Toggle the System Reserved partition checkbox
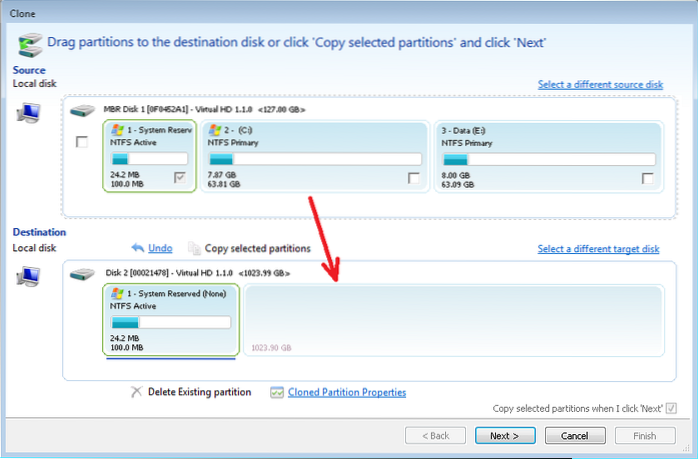This screenshot has width=698, height=459. point(180,178)
